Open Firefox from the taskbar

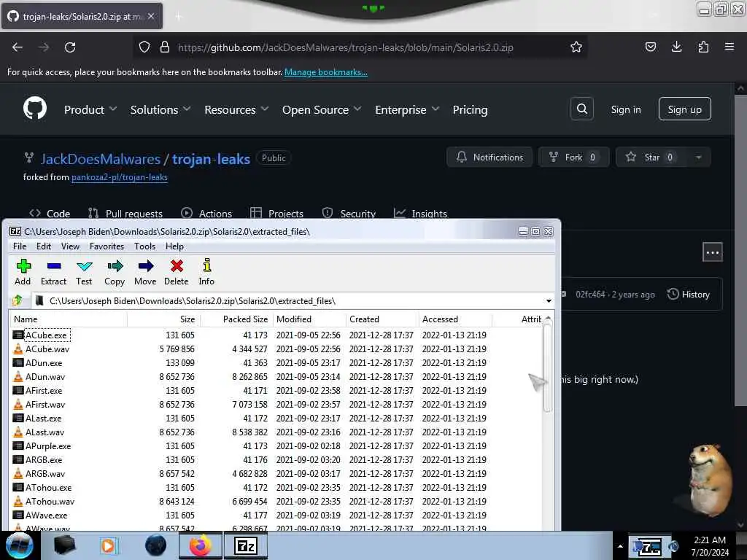click(x=201, y=545)
